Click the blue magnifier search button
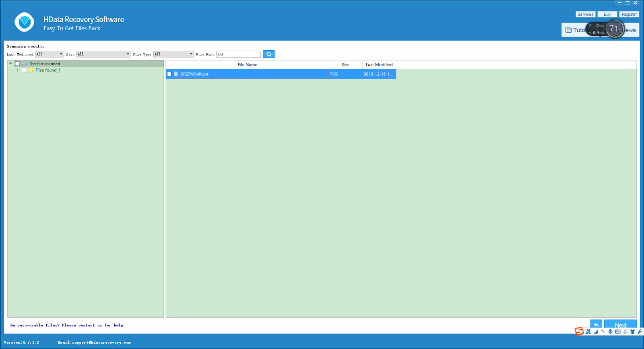The height and width of the screenshot is (349, 644). 269,54
